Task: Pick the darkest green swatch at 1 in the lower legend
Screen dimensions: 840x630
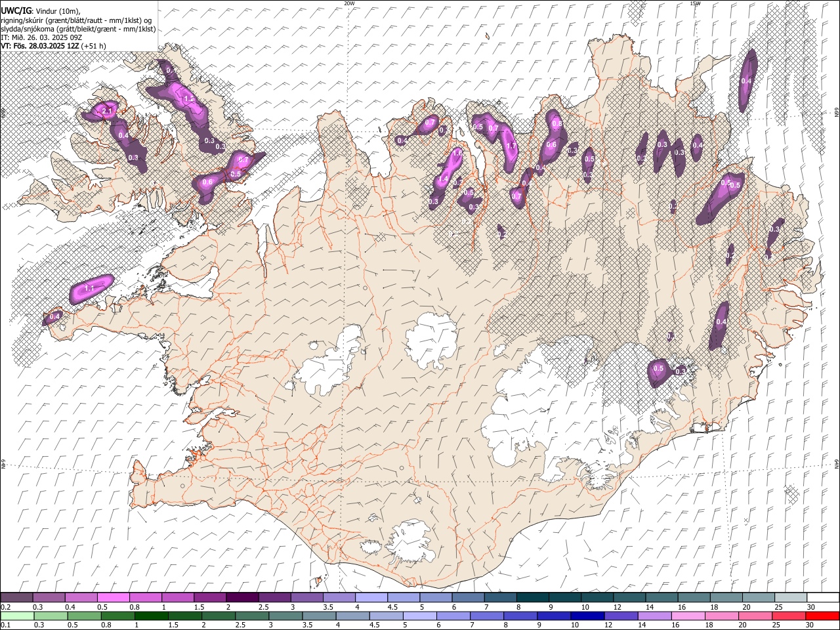Action: click(151, 616)
